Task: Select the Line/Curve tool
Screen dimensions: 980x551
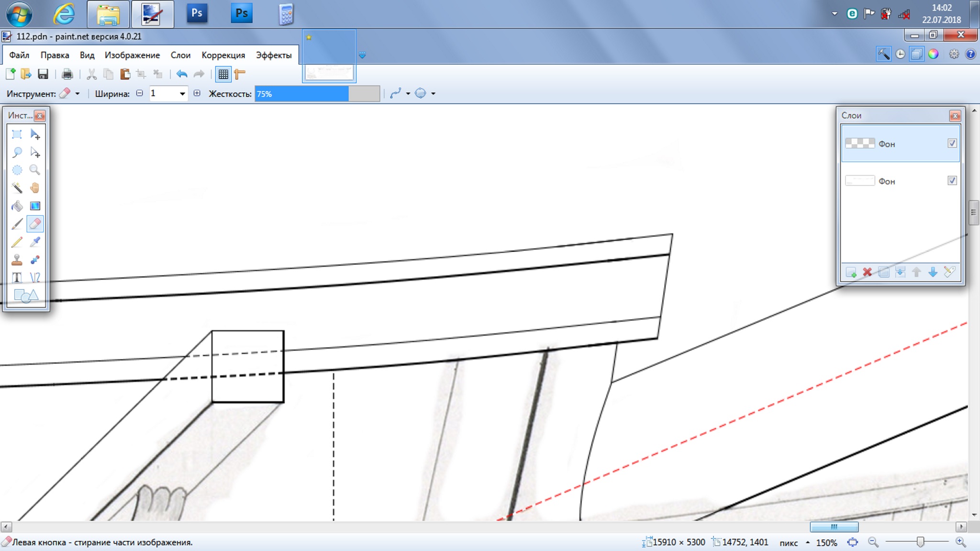Action: 35,278
